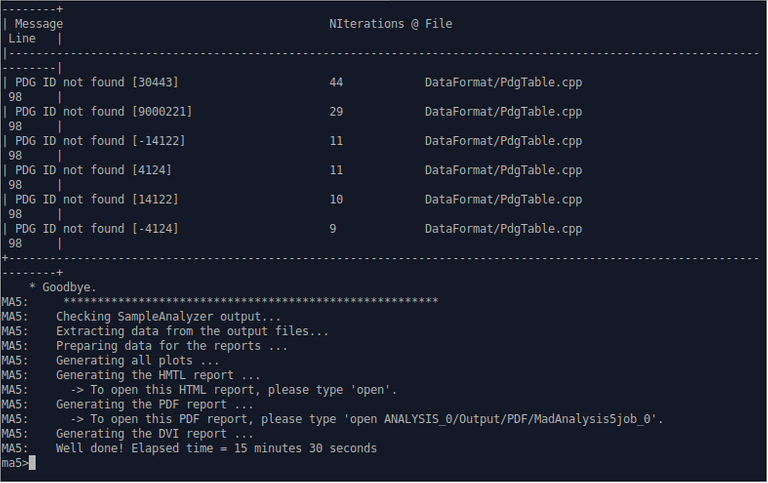This screenshot has width=768, height=483.
Task: Click the PDG ID not found [4124] message
Action: (x=93, y=170)
